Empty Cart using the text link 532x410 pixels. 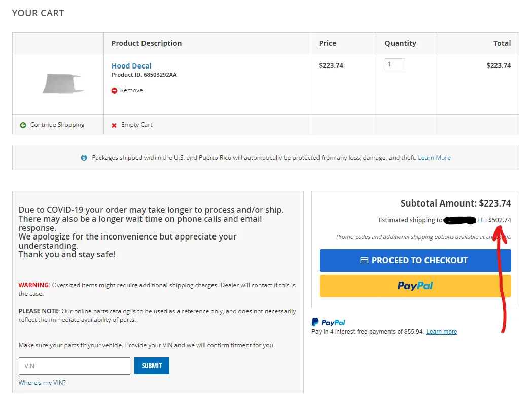136,125
